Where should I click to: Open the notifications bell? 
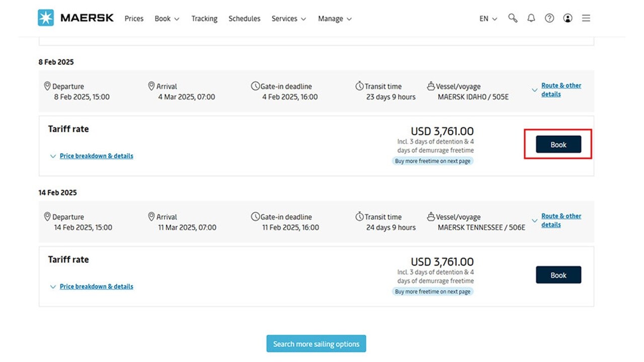coord(531,18)
